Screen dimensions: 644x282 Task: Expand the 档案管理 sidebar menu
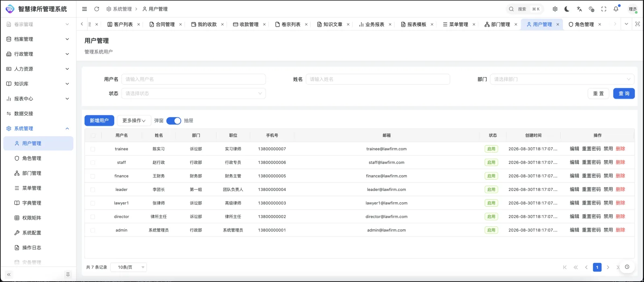[38, 39]
